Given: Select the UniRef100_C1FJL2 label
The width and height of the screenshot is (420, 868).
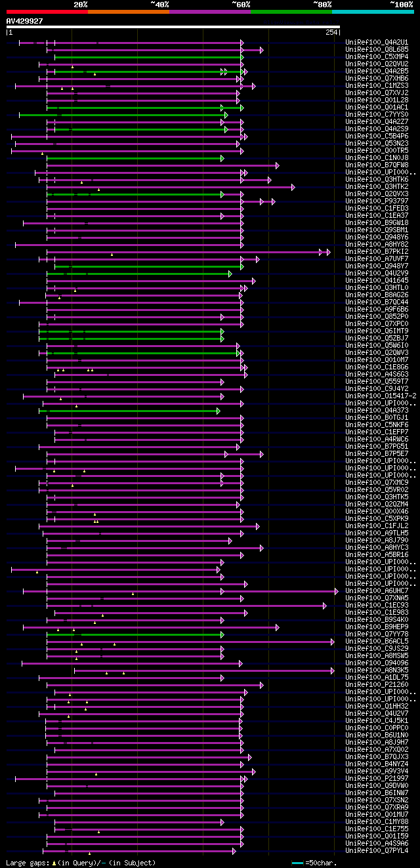Looking at the screenshot, I should (x=377, y=526).
